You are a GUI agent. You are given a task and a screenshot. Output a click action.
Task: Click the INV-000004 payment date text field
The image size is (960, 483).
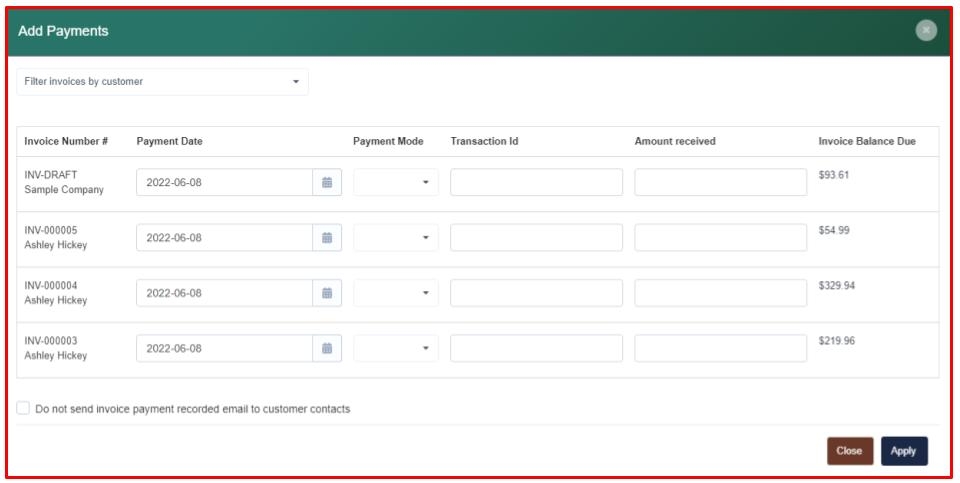224,293
